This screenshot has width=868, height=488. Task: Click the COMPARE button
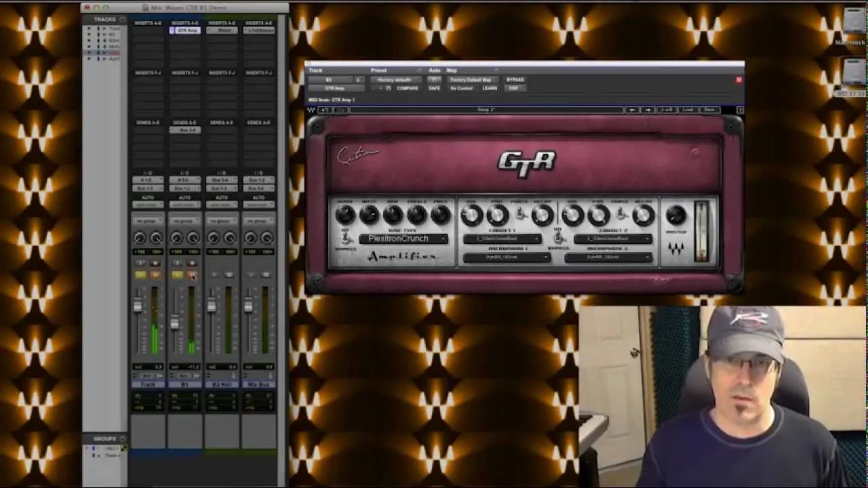[408, 88]
